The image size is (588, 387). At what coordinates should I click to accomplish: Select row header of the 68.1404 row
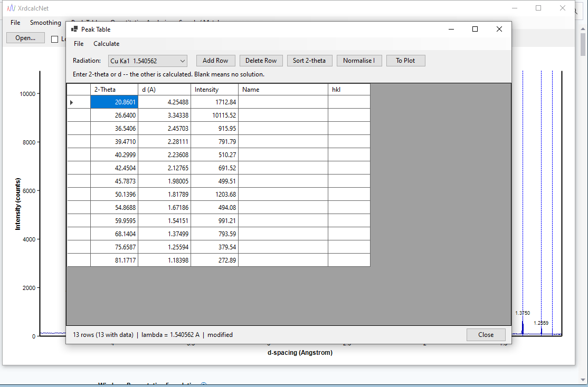[79, 234]
